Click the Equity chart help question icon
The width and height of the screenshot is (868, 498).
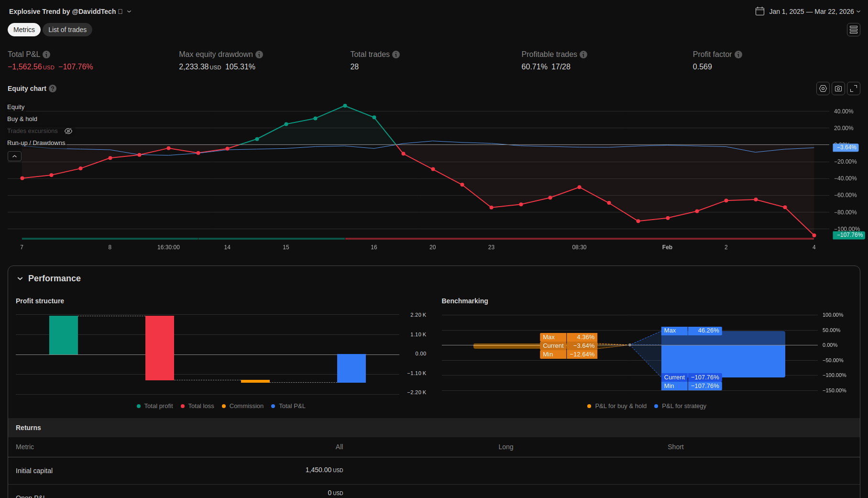click(x=53, y=89)
